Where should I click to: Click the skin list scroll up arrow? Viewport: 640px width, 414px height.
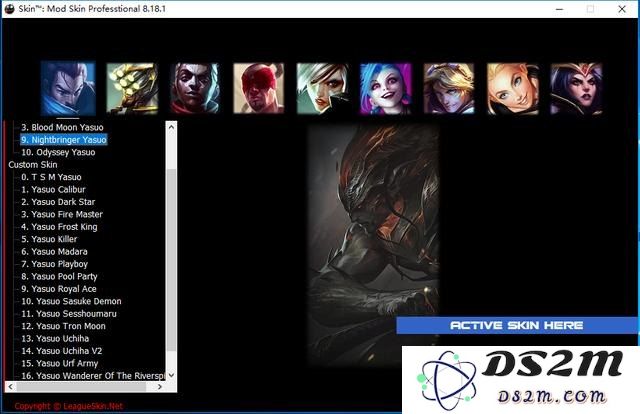click(x=171, y=127)
